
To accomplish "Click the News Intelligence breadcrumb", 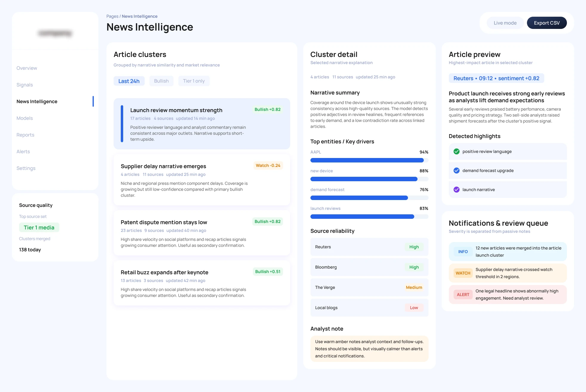I will pyautogui.click(x=140, y=16).
